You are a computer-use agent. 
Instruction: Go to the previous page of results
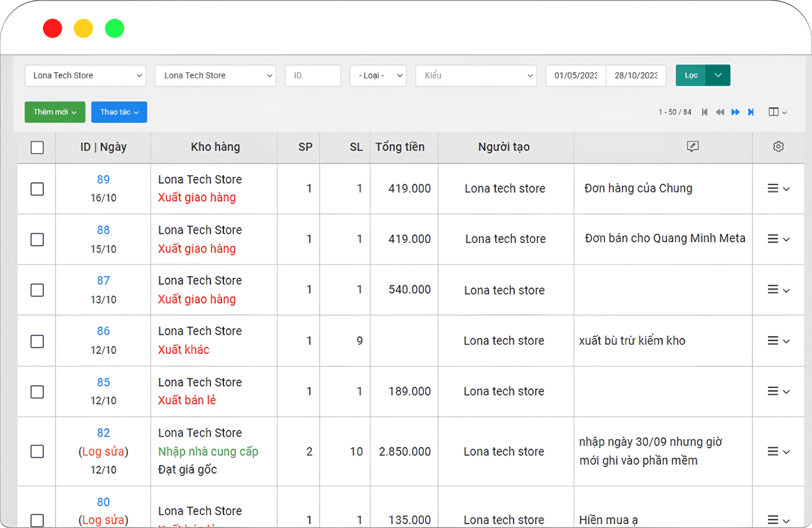[x=719, y=112]
